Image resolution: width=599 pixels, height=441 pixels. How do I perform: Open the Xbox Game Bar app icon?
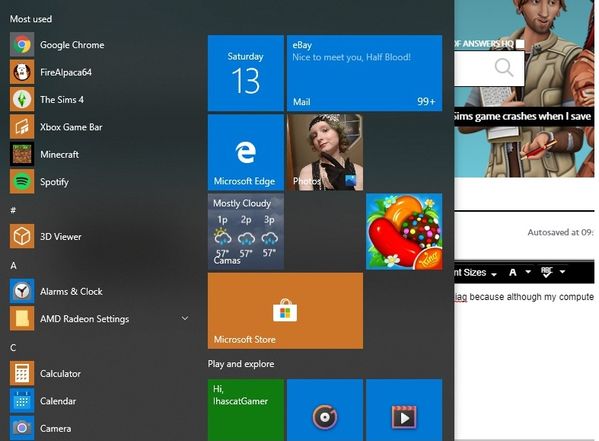[x=22, y=127]
